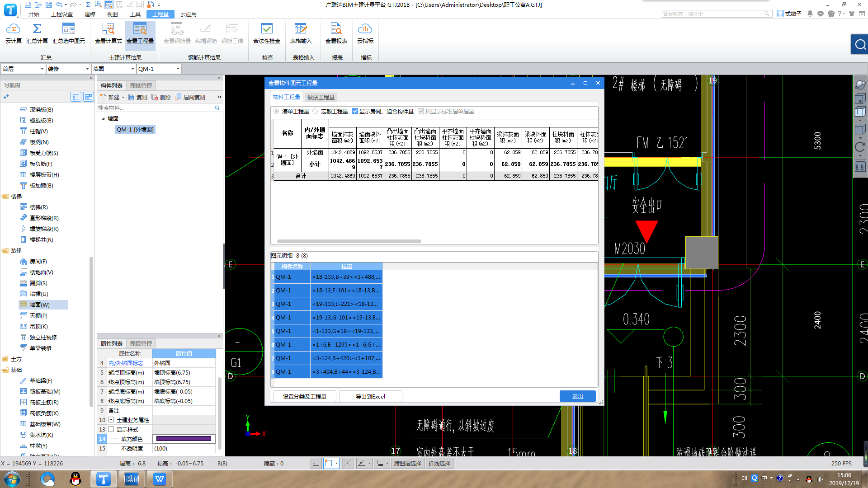The height and width of the screenshot is (488, 868).
Task: Select QM-1 [外墙面] component entry
Action: (135, 130)
